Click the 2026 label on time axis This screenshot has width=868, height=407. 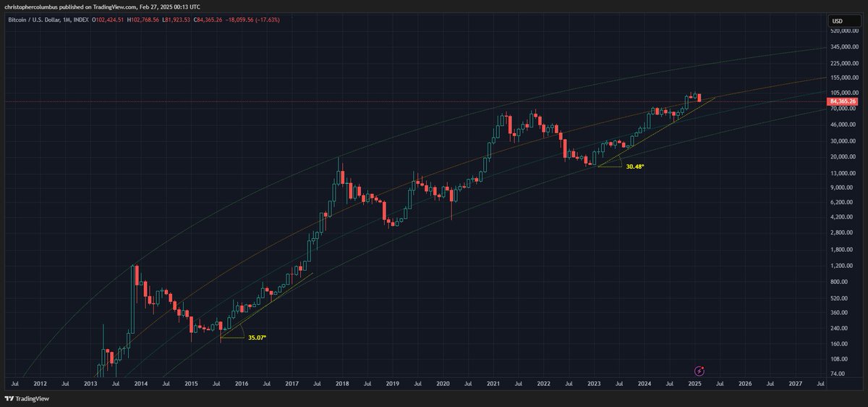coord(745,382)
